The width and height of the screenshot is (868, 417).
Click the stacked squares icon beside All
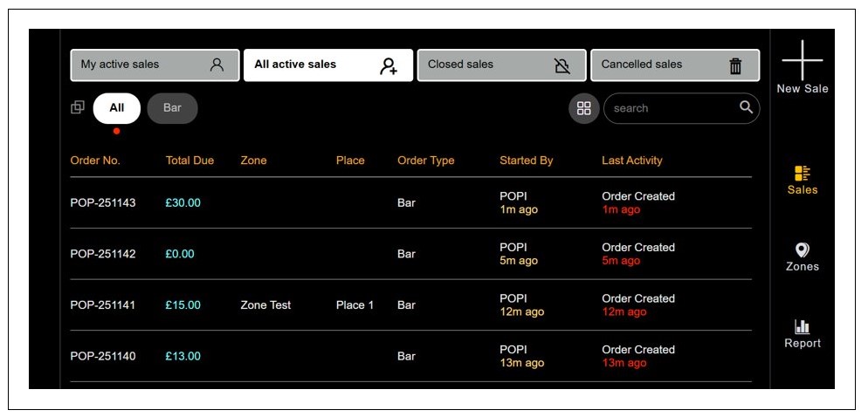78,107
